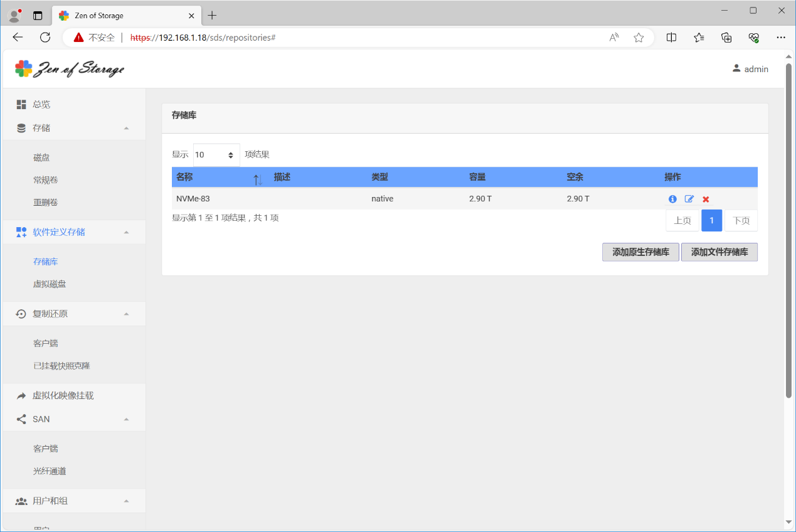Click the browser refresh icon
The height and width of the screenshot is (532, 796).
pyautogui.click(x=45, y=38)
